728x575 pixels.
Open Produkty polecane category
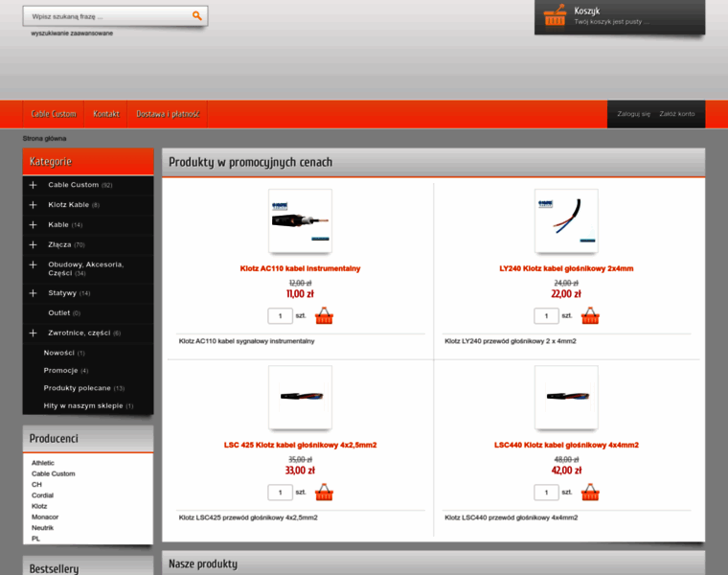click(x=77, y=388)
